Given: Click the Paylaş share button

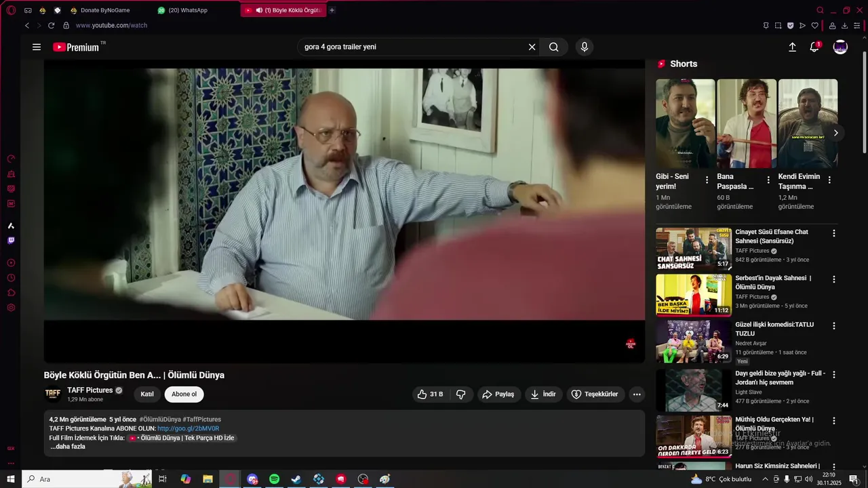Looking at the screenshot, I should pos(498,394).
